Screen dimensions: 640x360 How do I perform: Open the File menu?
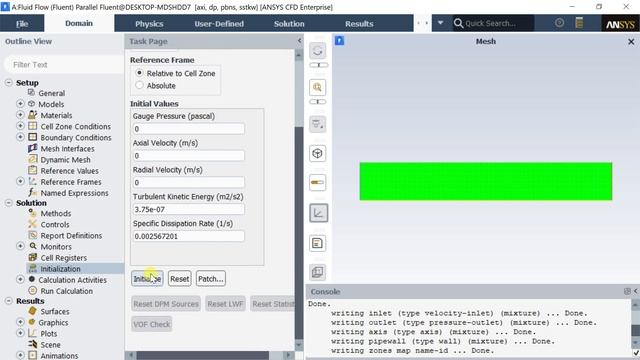point(22,24)
